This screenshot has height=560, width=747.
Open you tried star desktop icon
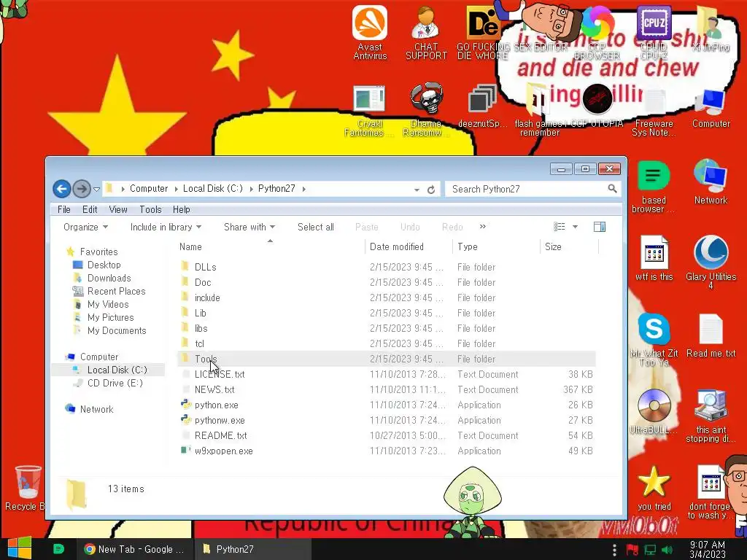click(x=654, y=489)
